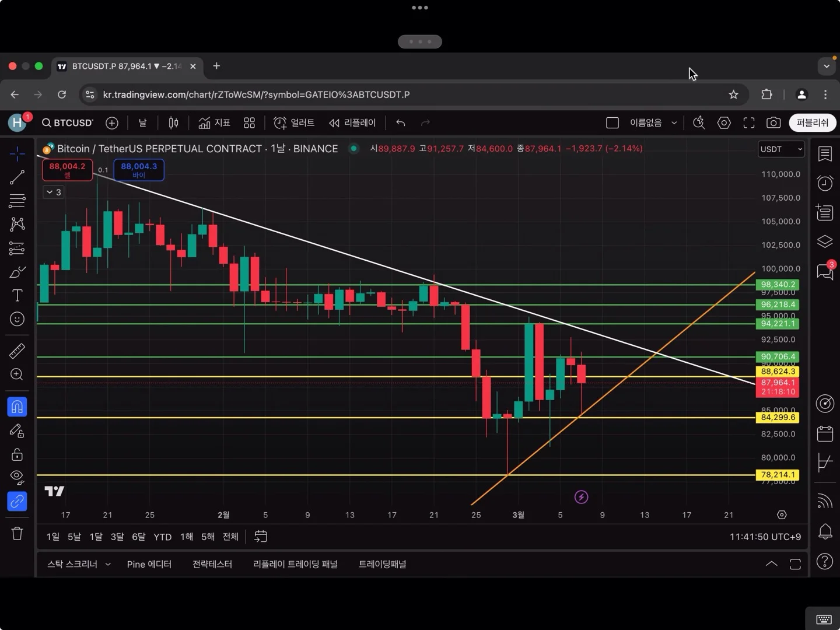Open the 날 time interval selector

coord(142,123)
